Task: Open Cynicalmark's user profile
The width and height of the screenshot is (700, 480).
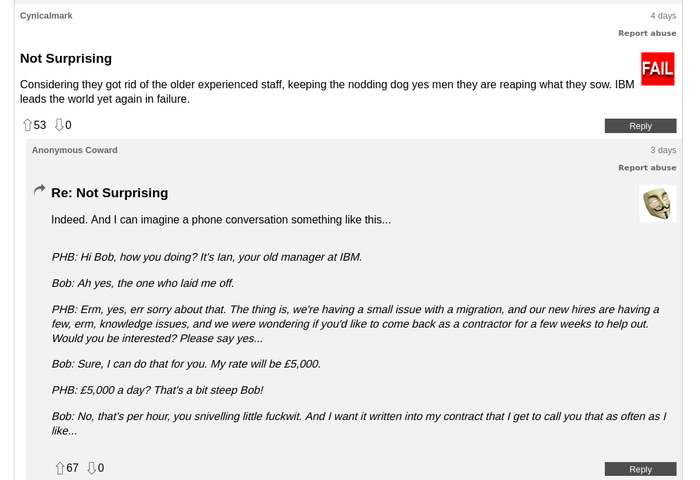Action: coord(46,15)
